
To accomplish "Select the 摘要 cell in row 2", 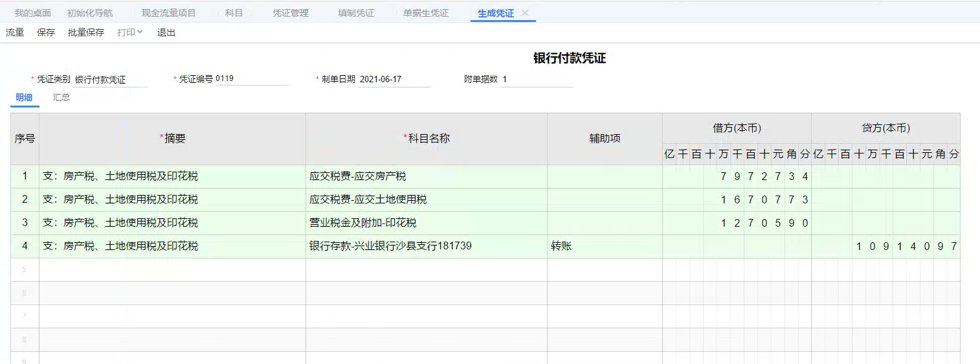I will (x=172, y=199).
